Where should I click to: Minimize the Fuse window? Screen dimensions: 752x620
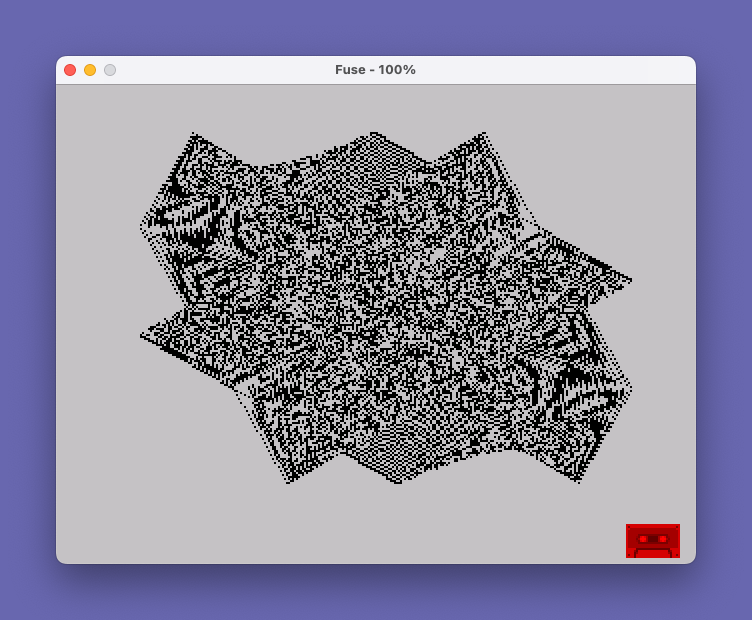pyautogui.click(x=90, y=70)
